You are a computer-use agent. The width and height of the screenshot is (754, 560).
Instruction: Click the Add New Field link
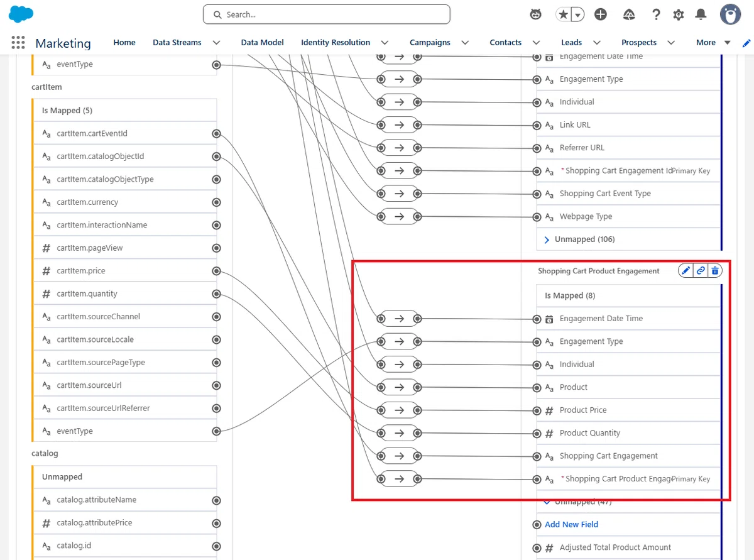(x=571, y=525)
